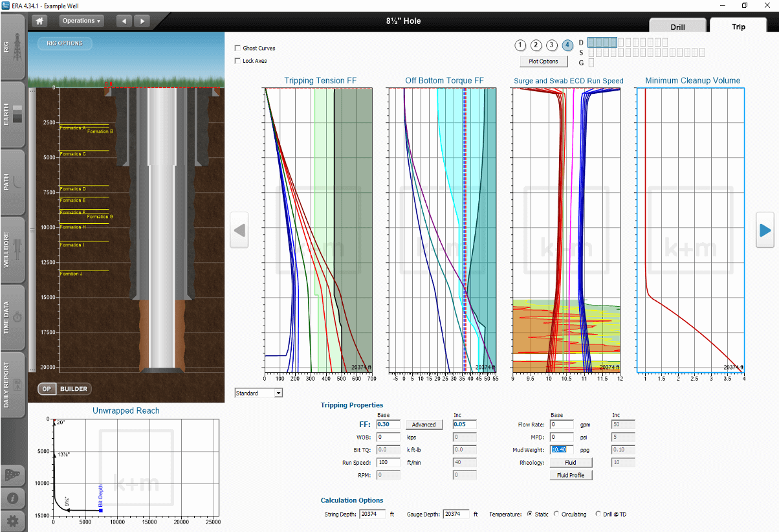Click the plot box in row G
779x532 pixels.
pos(591,63)
